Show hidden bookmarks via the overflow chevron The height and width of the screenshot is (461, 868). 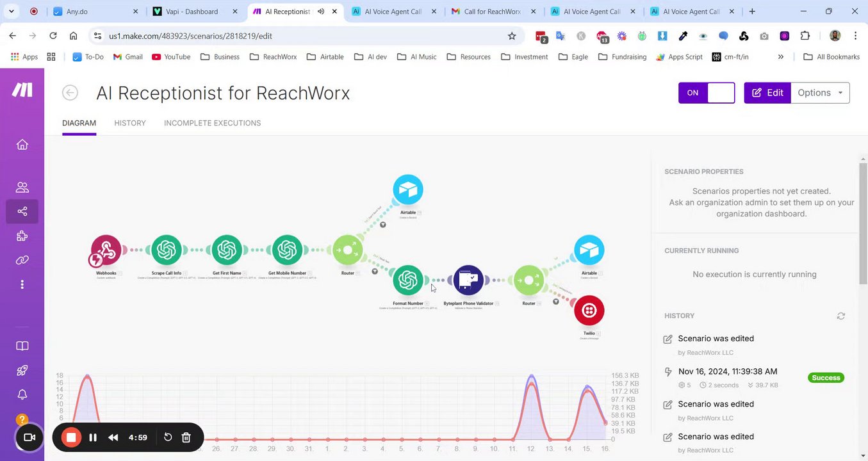pyautogui.click(x=781, y=57)
